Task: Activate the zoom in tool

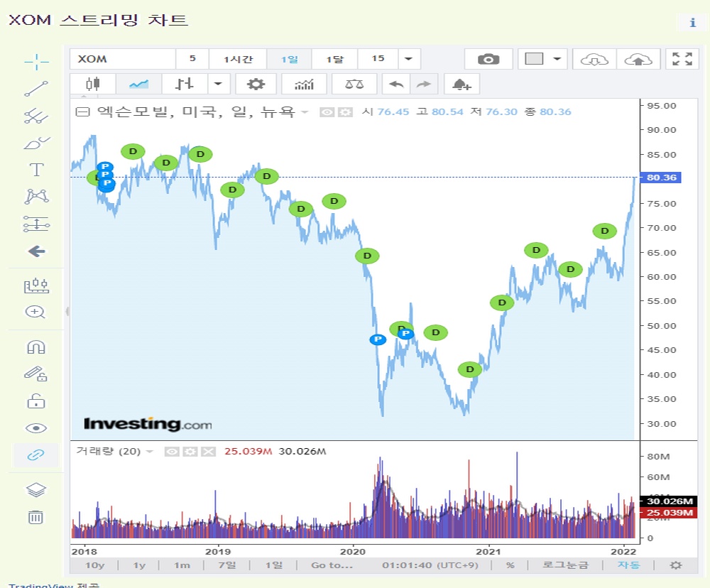Action: [x=35, y=312]
